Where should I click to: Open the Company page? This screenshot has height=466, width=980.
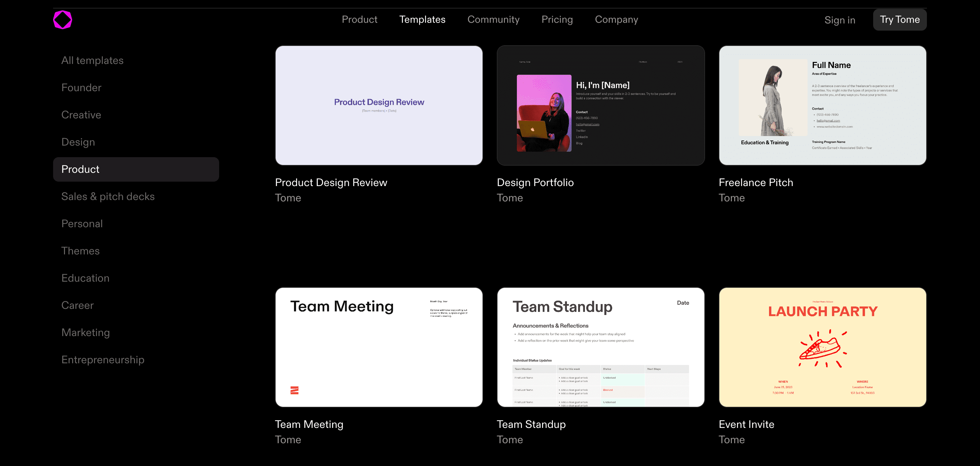[616, 19]
